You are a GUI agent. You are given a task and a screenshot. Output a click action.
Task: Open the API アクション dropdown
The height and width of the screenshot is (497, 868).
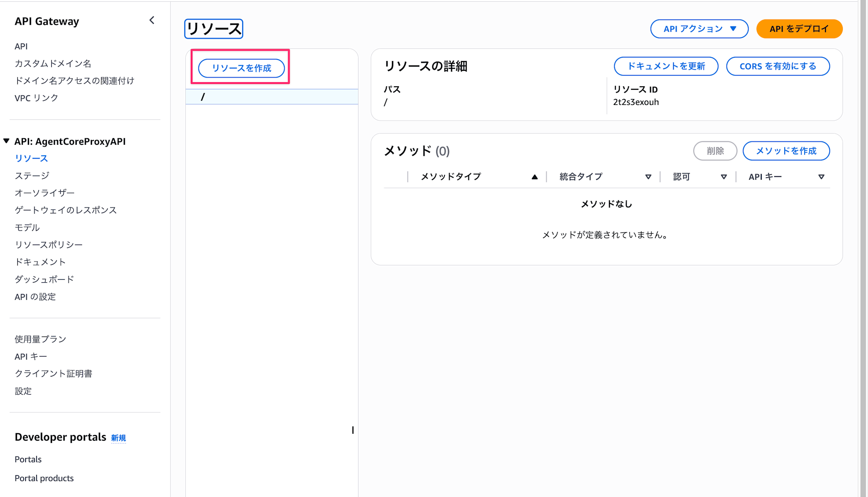pyautogui.click(x=699, y=29)
